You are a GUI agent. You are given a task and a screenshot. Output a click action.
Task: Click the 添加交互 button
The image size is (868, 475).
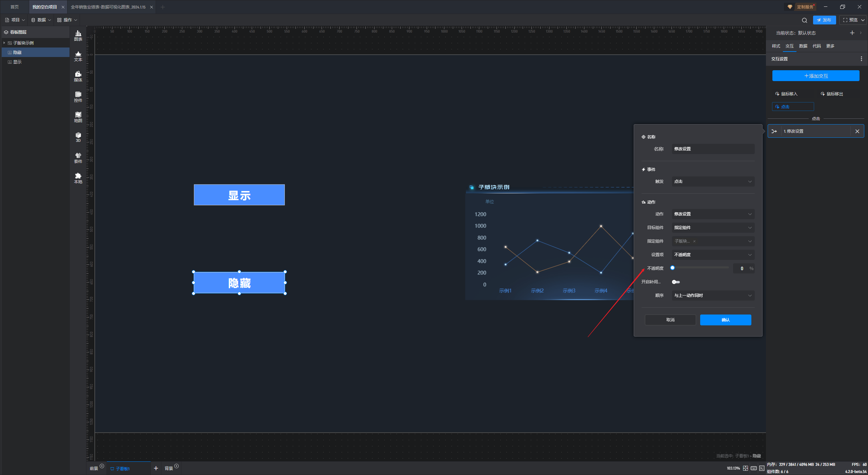click(815, 76)
